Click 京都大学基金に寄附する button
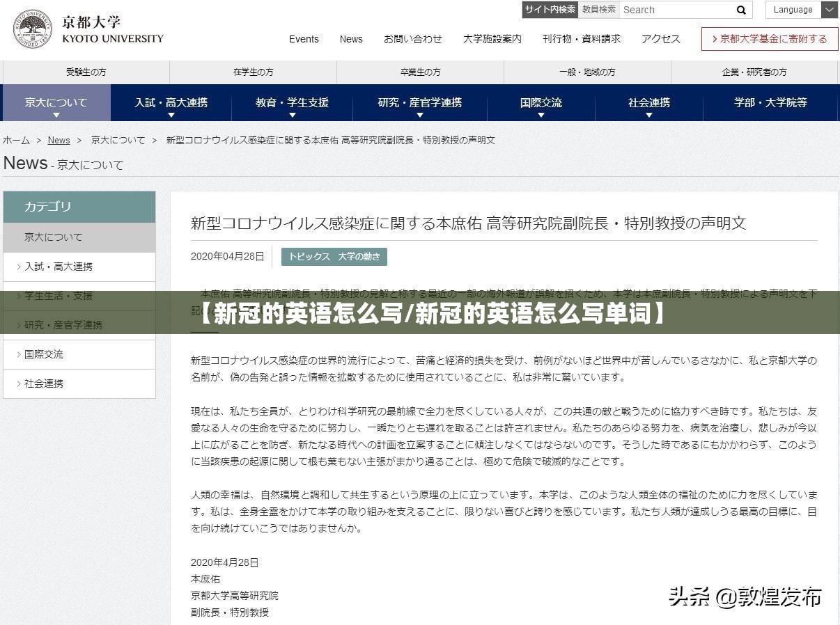 click(770, 39)
